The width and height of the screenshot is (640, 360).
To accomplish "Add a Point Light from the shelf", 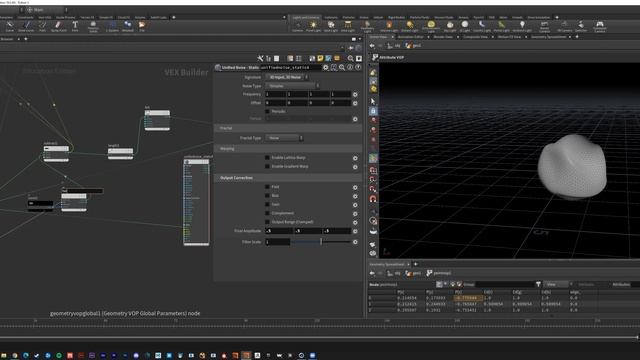I will pyautogui.click(x=313, y=27).
